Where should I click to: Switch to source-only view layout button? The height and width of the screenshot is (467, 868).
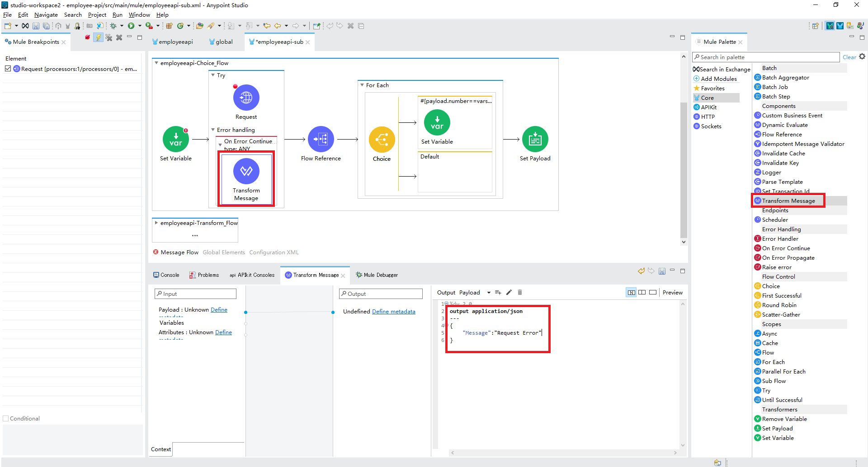point(653,293)
